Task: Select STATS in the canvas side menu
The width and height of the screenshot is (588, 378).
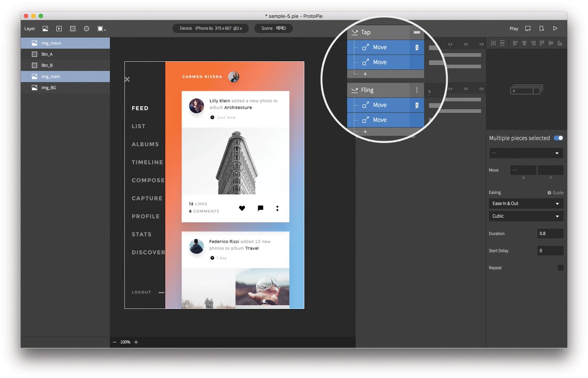Action: [x=142, y=234]
